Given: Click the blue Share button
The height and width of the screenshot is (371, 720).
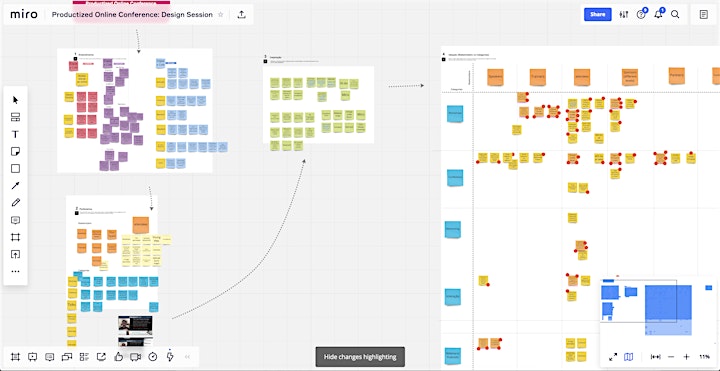Looking at the screenshot, I should pos(597,14).
